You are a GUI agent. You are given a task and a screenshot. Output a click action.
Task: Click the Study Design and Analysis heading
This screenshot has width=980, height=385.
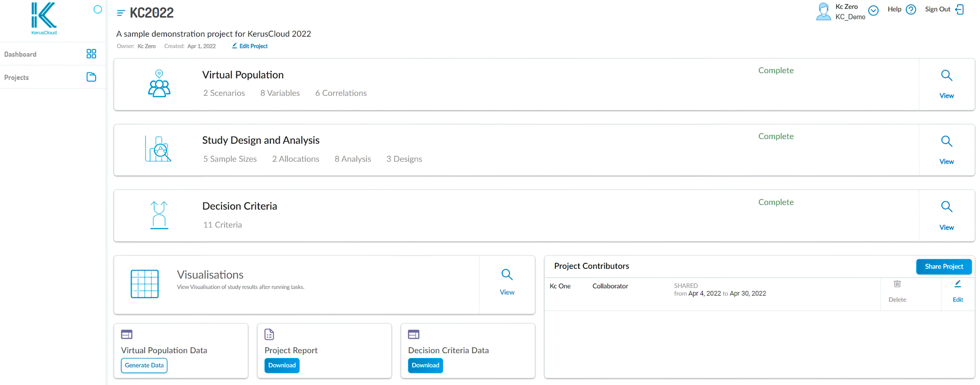click(x=261, y=140)
